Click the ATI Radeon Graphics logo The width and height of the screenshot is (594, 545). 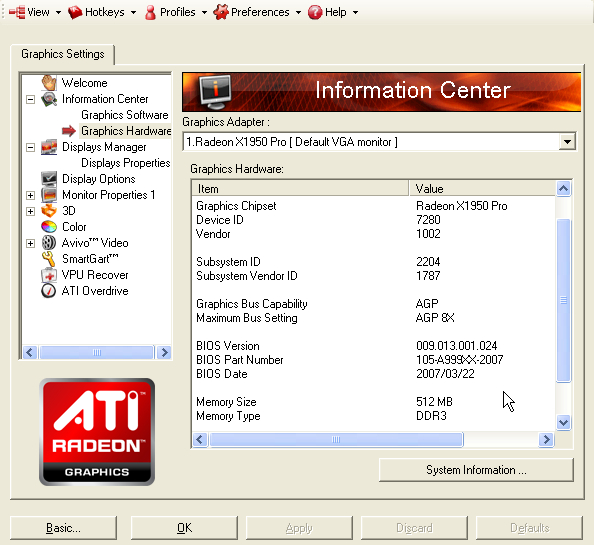pyautogui.click(x=97, y=432)
